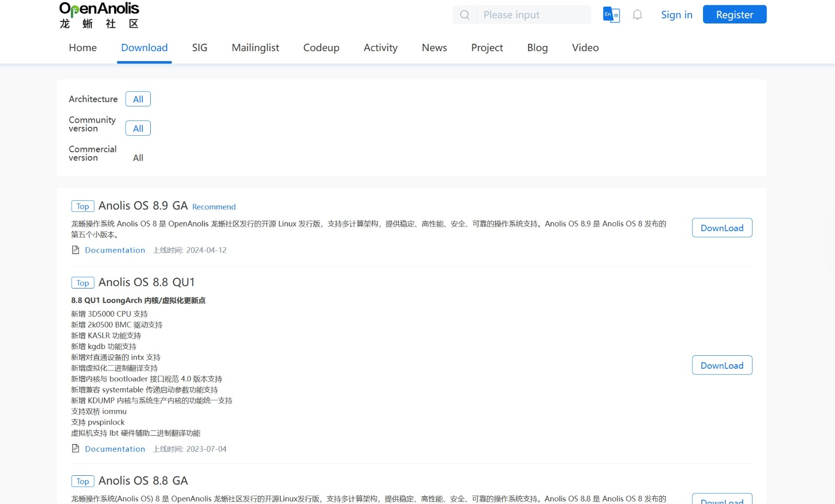The image size is (835, 504).
Task: Click document icon for Anolis OS 8.9 GA
Action: [x=76, y=250]
